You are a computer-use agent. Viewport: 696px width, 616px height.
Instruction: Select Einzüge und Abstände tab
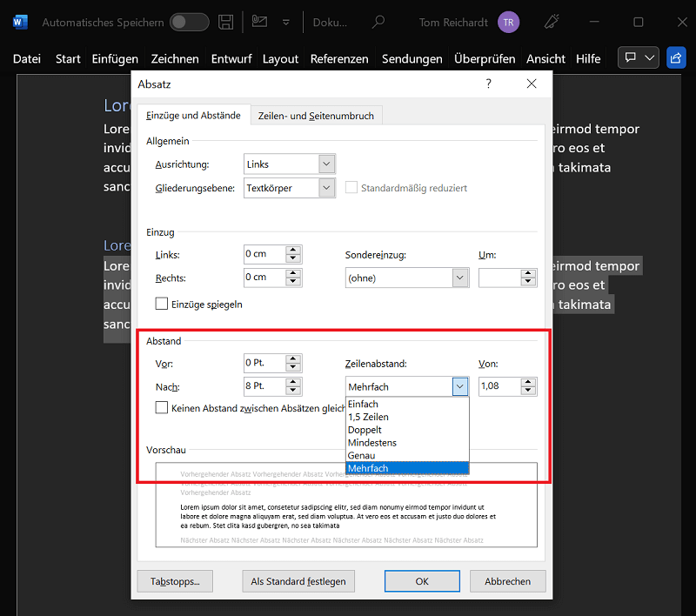click(193, 116)
